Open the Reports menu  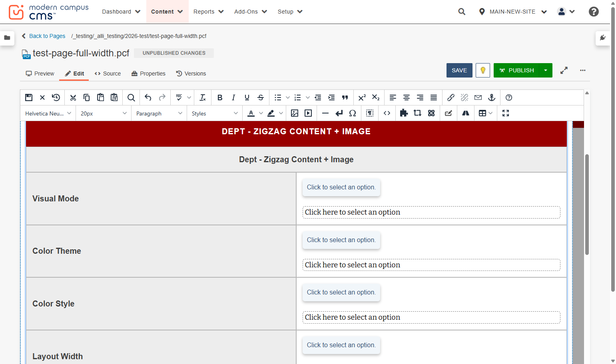point(209,12)
